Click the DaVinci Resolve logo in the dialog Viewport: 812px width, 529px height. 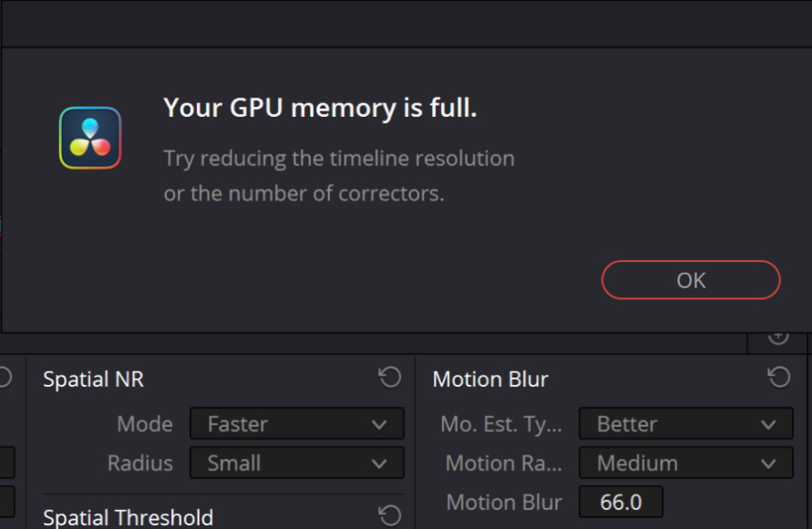click(90, 138)
